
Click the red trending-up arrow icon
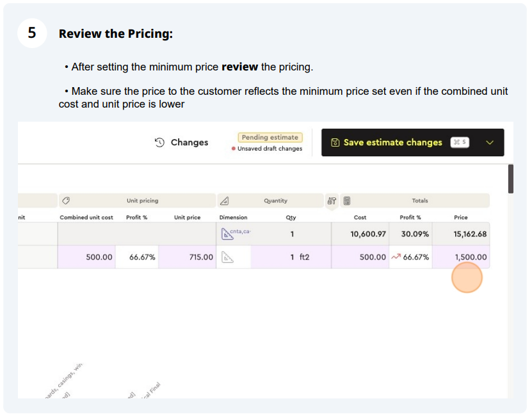[x=396, y=257]
